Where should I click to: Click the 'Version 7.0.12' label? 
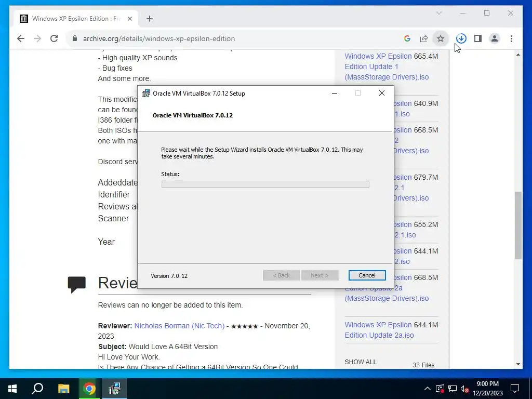(169, 276)
